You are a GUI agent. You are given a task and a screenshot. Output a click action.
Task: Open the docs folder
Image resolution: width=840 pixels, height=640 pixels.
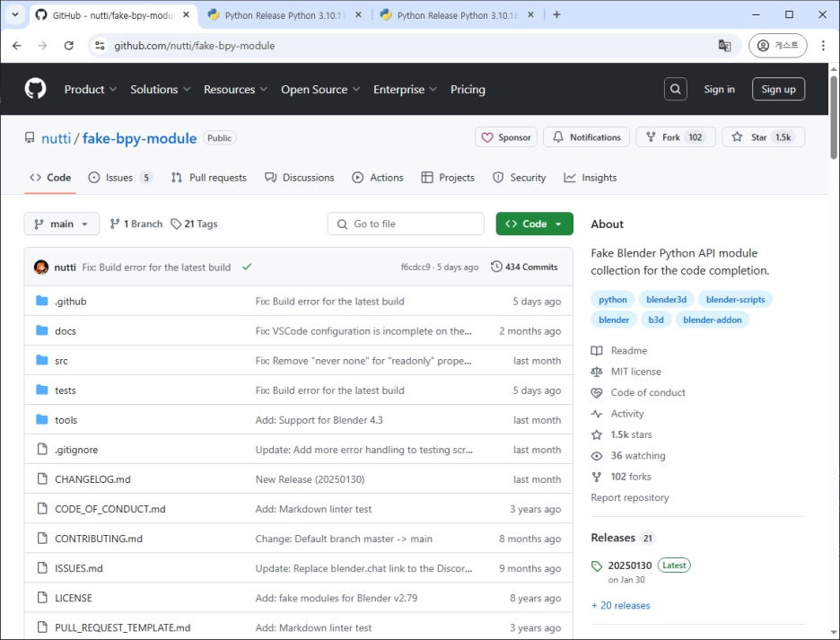click(66, 330)
